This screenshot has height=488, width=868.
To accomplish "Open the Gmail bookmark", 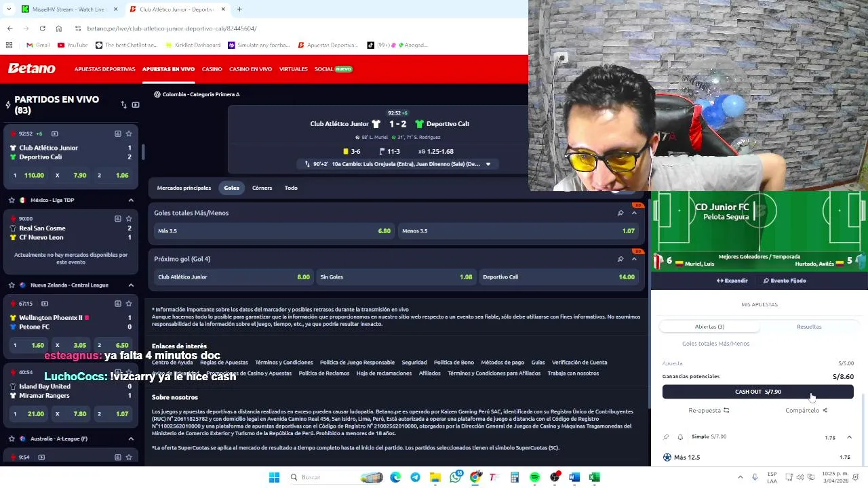I will (x=38, y=45).
